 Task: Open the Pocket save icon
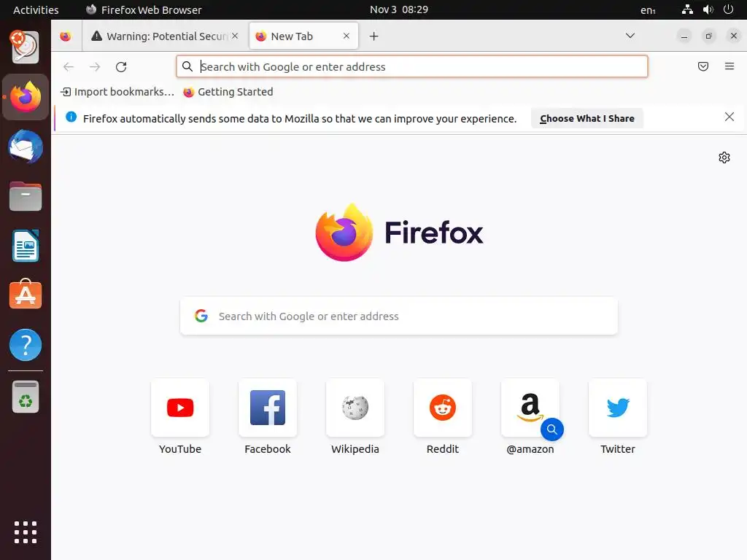click(703, 66)
